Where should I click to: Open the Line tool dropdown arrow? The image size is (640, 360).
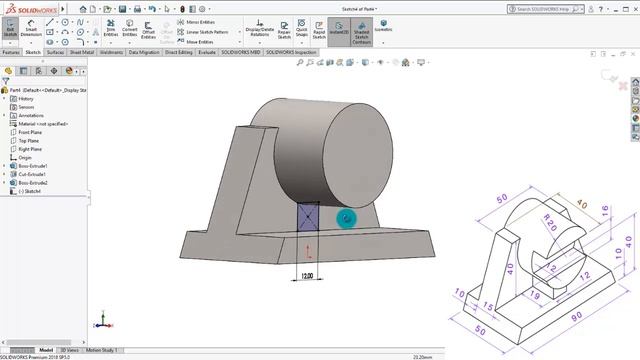coord(57,22)
